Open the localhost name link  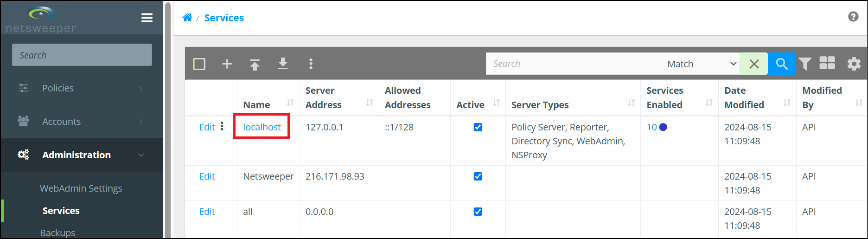262,127
